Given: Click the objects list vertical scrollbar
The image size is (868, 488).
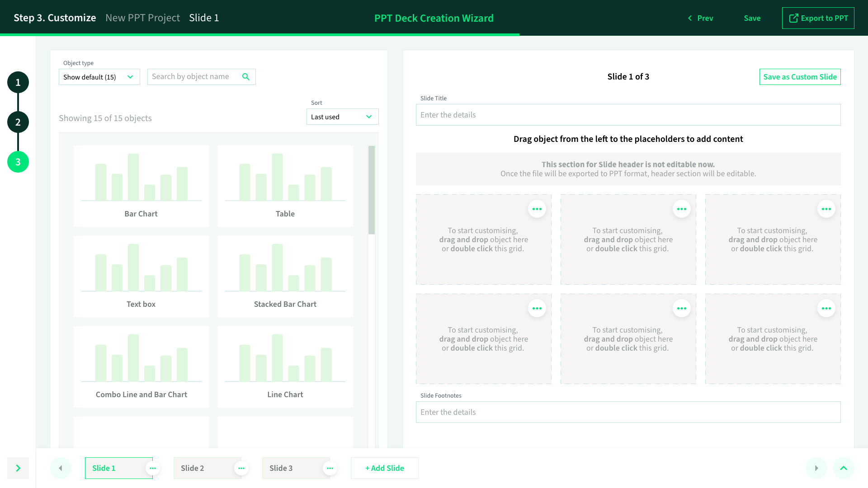Looking at the screenshot, I should point(372,190).
